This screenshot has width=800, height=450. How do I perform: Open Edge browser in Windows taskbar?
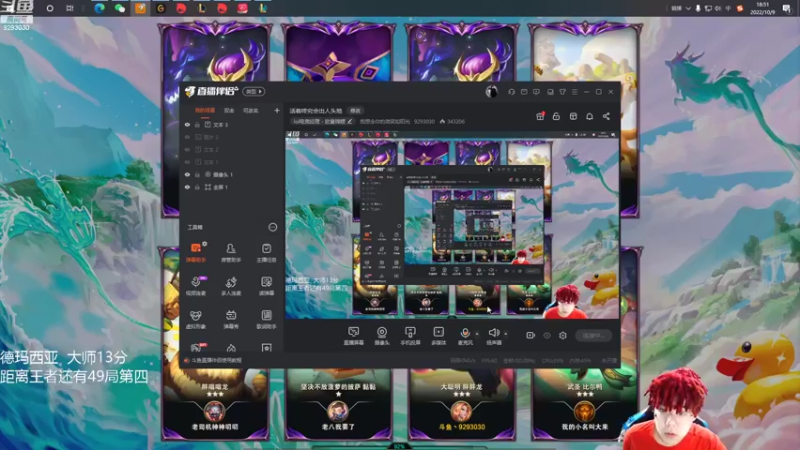(x=99, y=8)
